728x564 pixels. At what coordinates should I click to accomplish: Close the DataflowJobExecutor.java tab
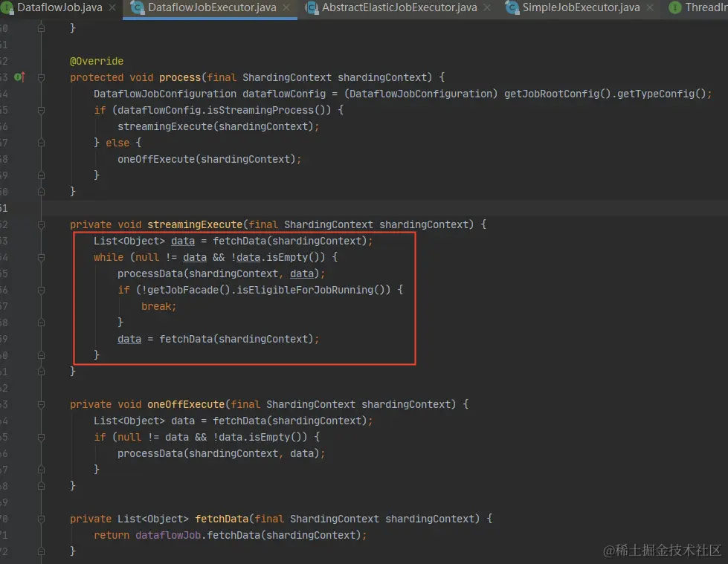286,8
